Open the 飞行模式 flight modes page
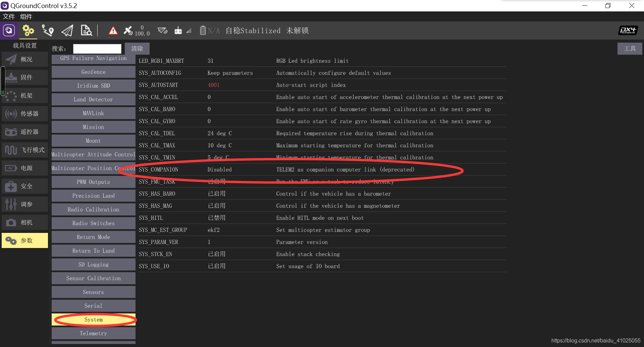This screenshot has height=347, width=644. click(x=25, y=150)
